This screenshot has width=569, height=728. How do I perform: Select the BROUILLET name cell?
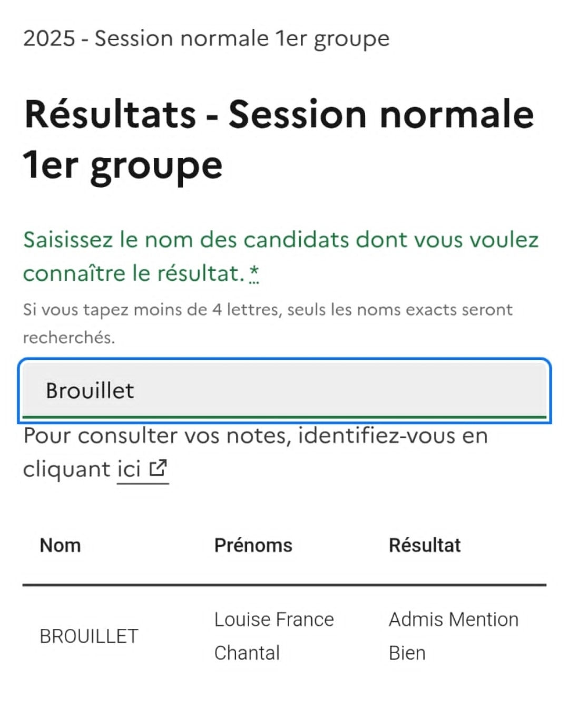[x=89, y=636]
